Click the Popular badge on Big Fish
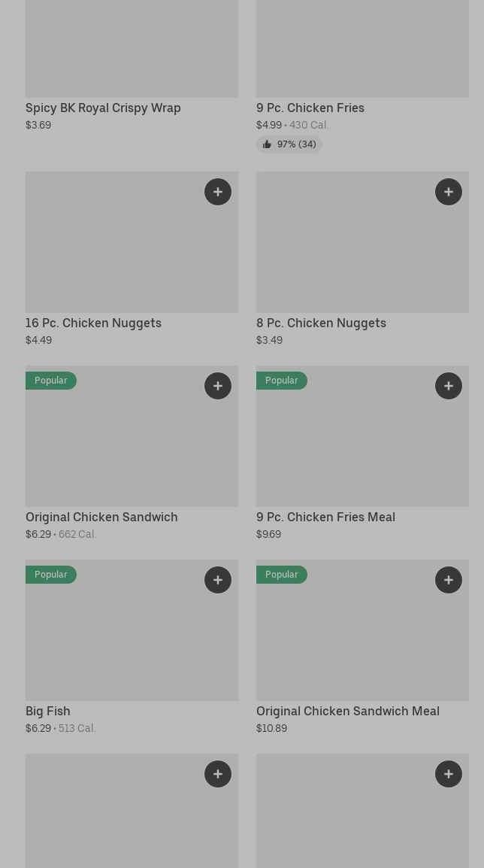 [x=51, y=575]
